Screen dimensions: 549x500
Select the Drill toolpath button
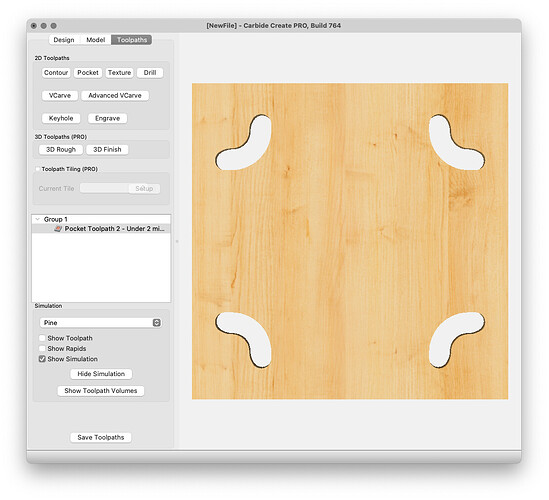[x=150, y=72]
